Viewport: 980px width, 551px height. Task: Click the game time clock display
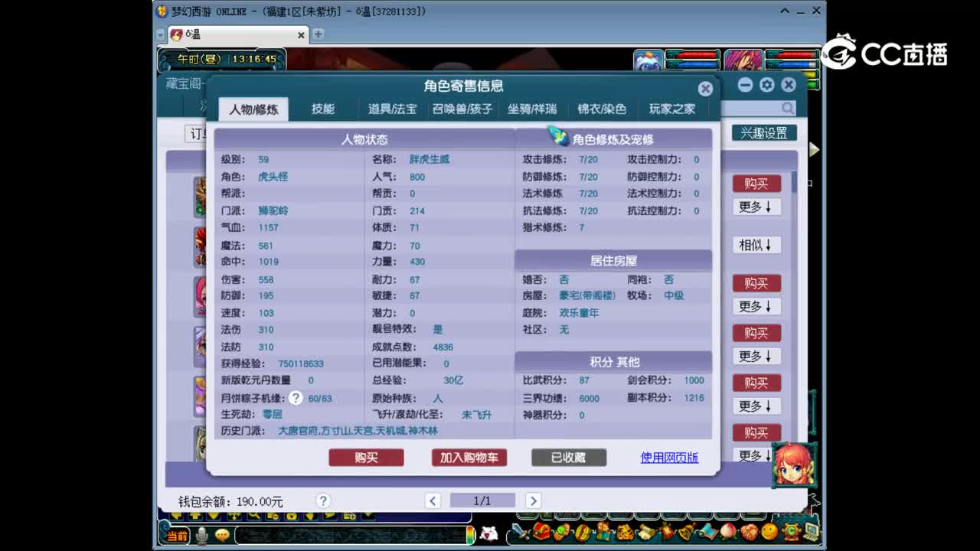point(222,58)
